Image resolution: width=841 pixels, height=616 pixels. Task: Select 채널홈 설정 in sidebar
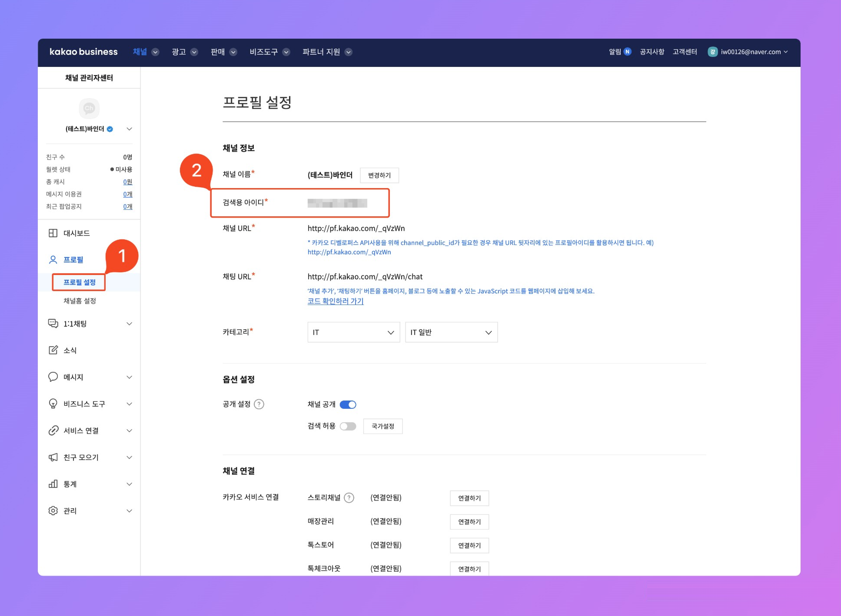(x=80, y=301)
